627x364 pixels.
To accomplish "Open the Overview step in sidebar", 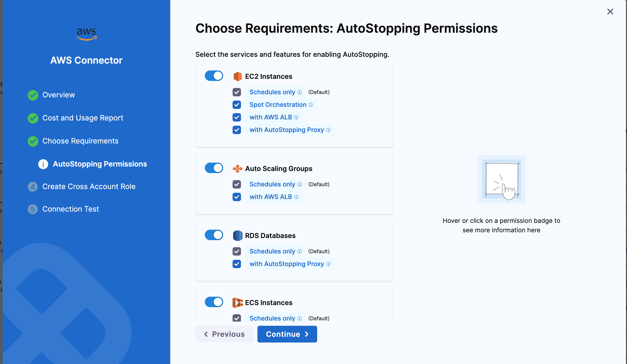I will [x=58, y=95].
